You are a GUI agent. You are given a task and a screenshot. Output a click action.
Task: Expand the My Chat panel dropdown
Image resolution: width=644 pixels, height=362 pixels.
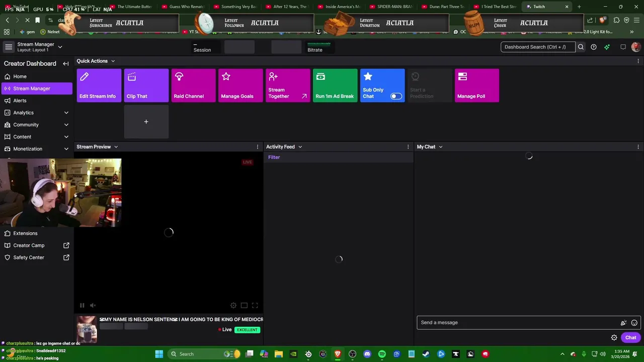click(440, 147)
